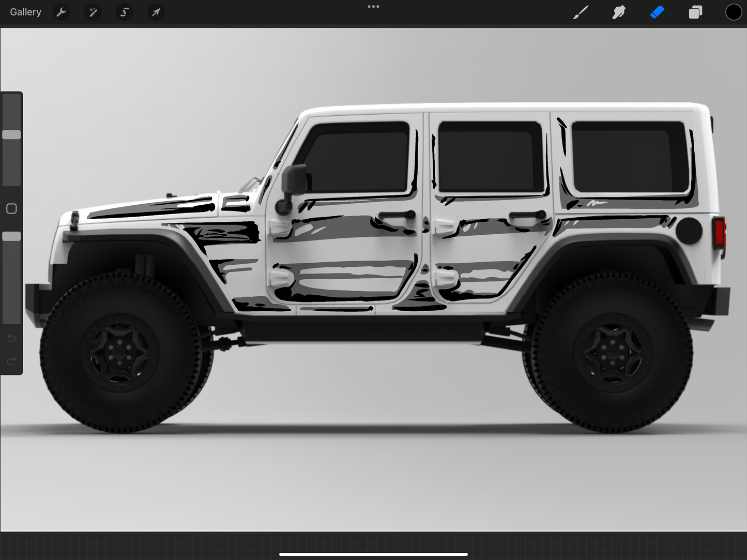
Task: Select the Transform arrow tool
Action: point(156,12)
